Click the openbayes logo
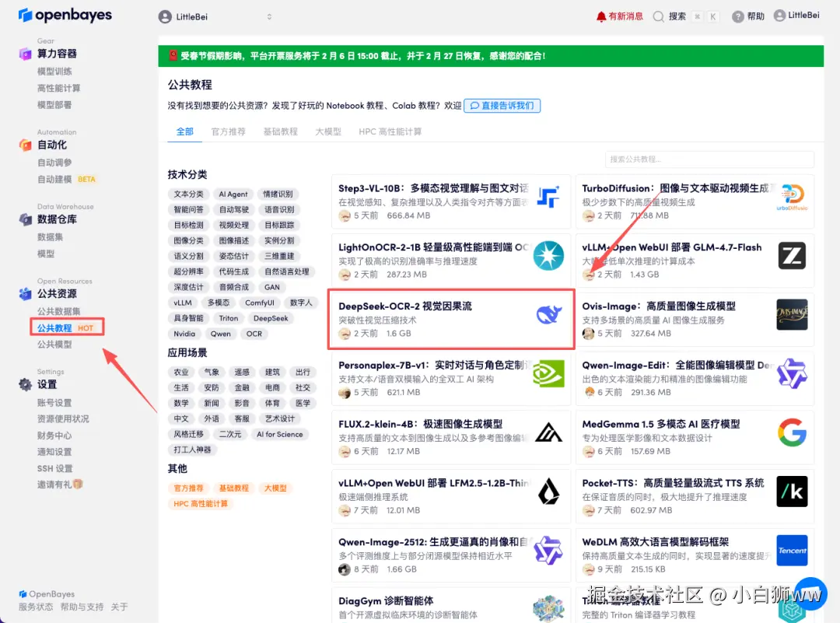The image size is (840, 623). 65,15
